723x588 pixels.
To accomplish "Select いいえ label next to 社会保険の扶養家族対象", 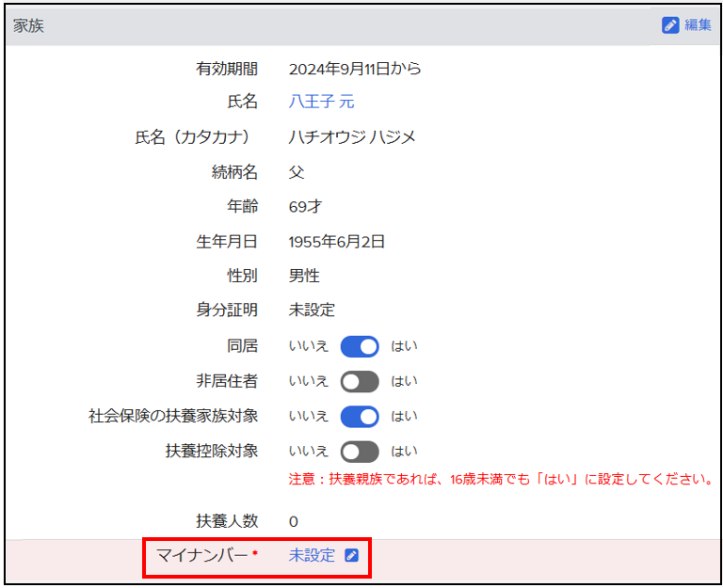I will pyautogui.click(x=308, y=416).
